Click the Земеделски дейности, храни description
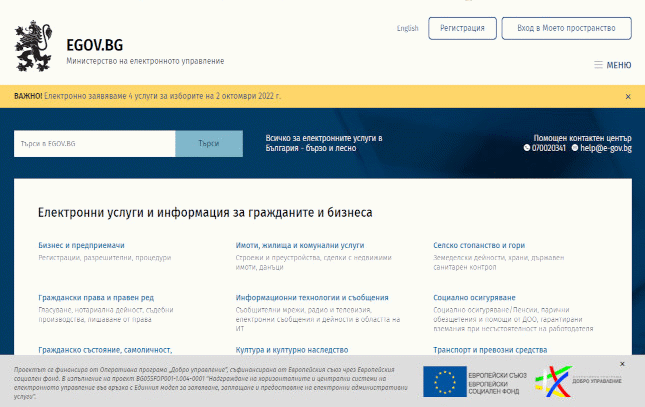This screenshot has height=407, width=645. tap(498, 262)
